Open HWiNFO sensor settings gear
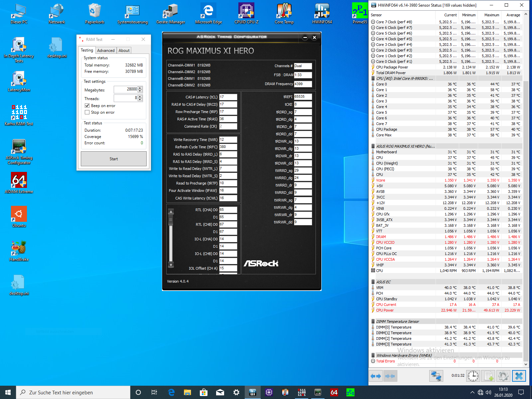 tap(503, 376)
